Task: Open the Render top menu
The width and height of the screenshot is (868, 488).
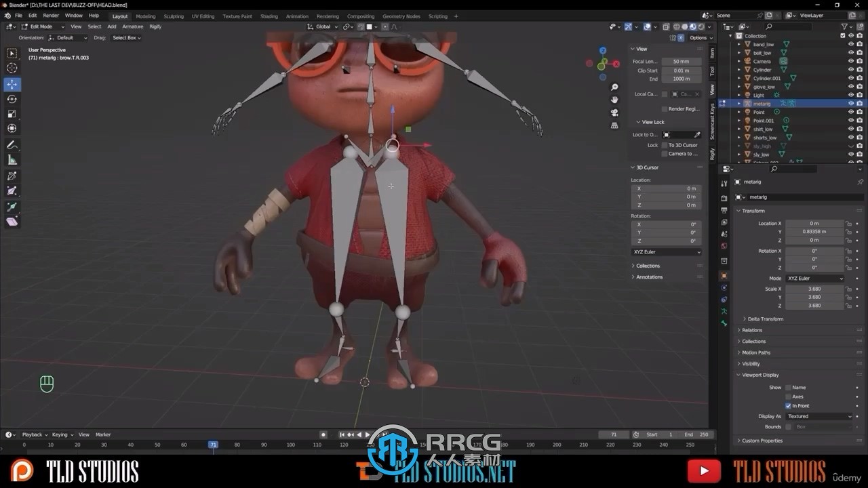Action: 51,16
